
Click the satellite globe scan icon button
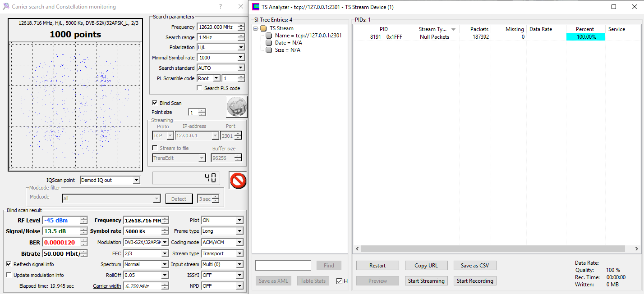[x=236, y=107]
